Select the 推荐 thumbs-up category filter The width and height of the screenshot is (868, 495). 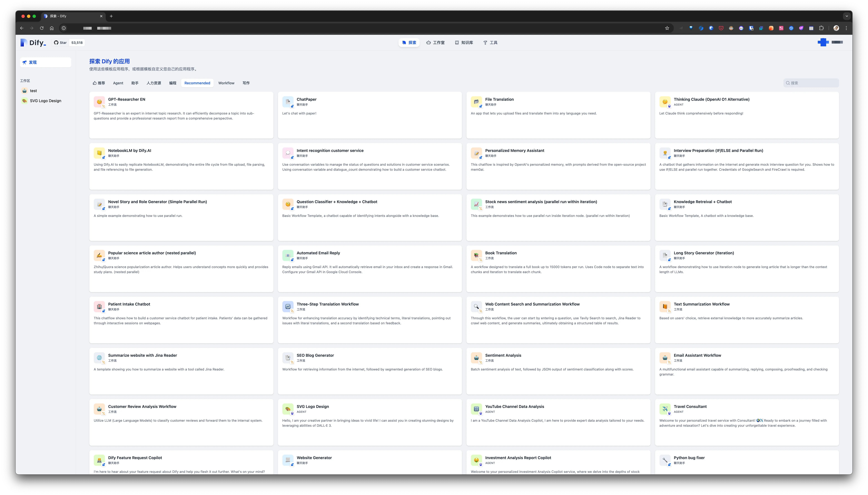(99, 83)
